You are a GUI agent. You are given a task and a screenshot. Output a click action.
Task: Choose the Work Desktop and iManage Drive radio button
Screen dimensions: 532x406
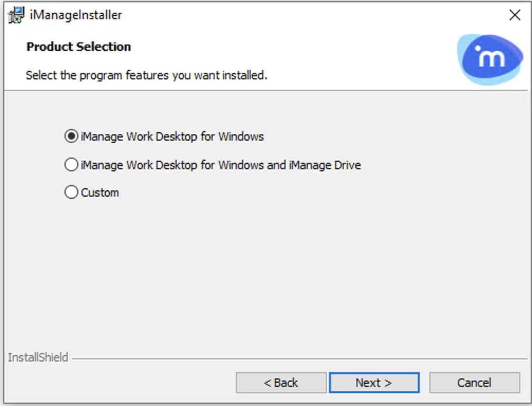tap(71, 165)
